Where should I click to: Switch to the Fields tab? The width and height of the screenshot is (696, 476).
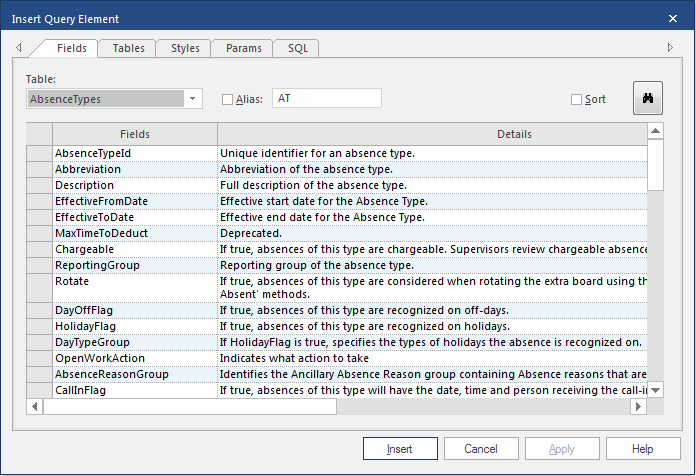(x=71, y=48)
